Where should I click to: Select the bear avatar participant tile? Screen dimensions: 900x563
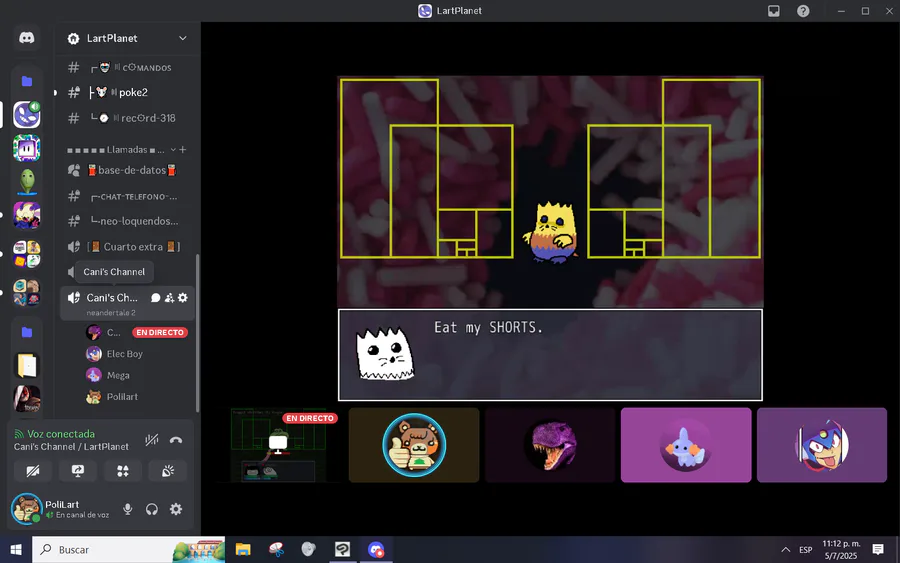414,445
